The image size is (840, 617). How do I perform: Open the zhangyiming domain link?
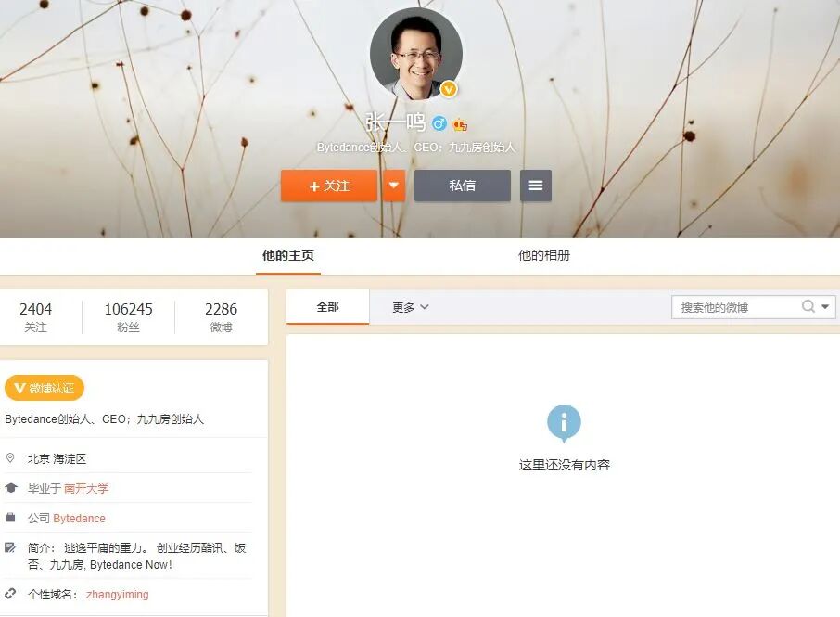click(x=118, y=595)
